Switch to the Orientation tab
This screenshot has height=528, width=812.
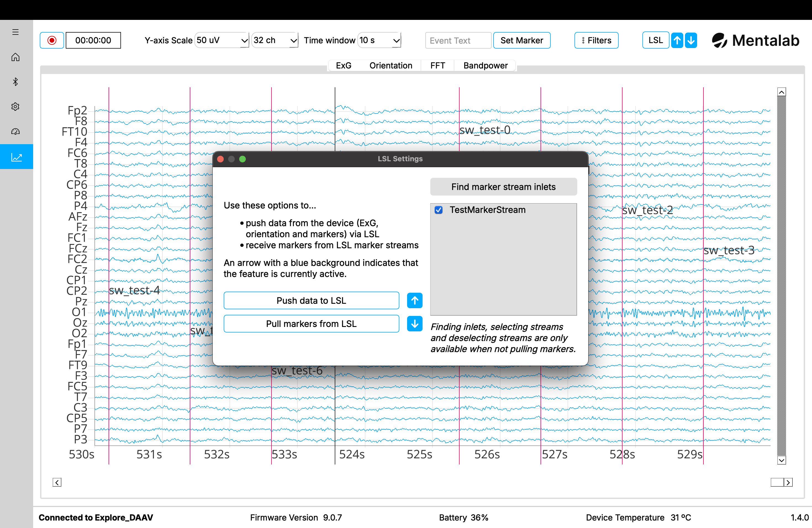tap(391, 65)
